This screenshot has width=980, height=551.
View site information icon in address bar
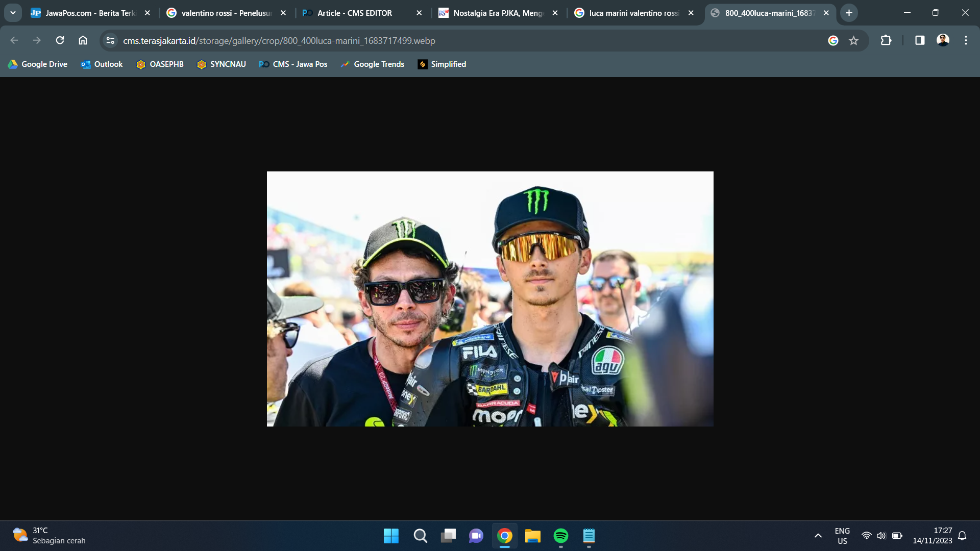110,40
